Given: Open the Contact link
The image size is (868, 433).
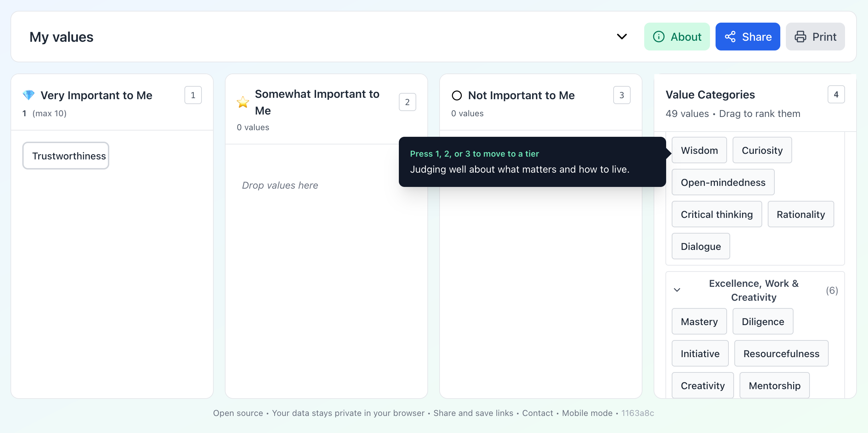Looking at the screenshot, I should tap(537, 413).
